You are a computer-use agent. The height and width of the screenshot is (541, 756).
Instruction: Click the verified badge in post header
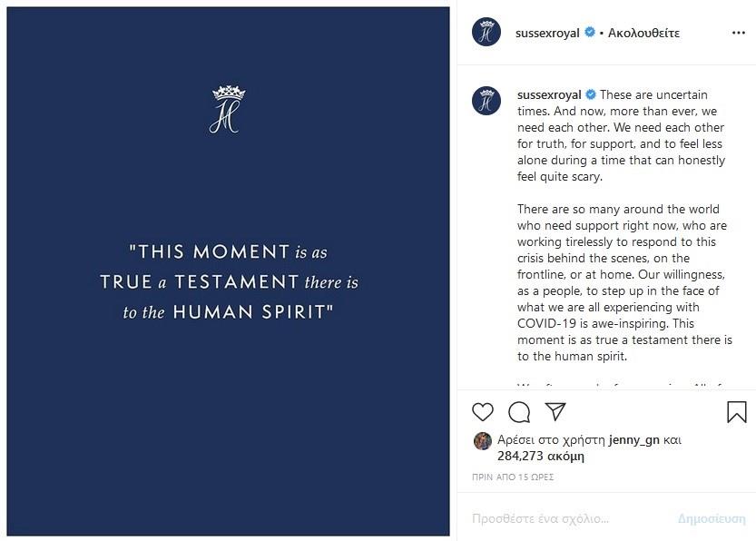coord(589,33)
